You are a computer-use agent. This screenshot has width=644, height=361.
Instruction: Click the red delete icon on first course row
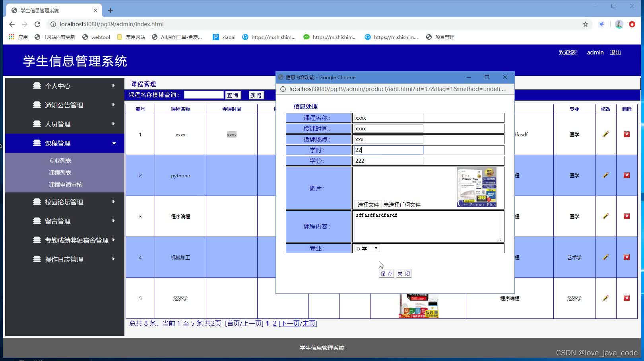(x=627, y=134)
